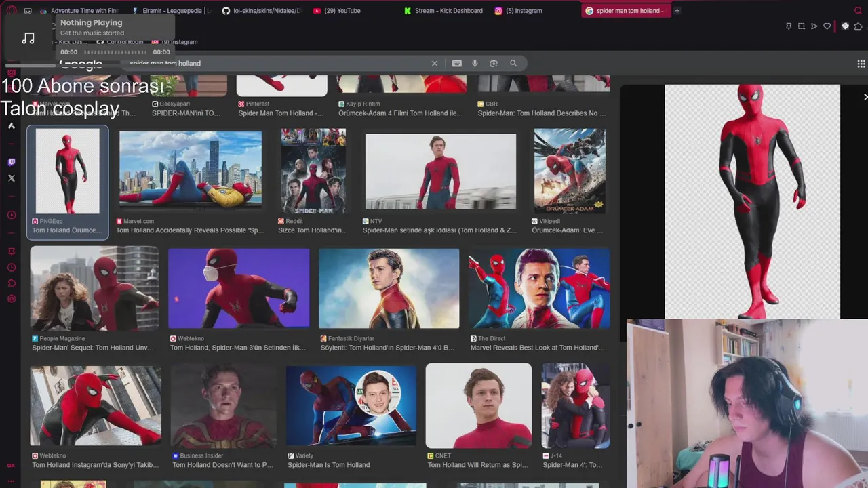Open 'Tom Holland Doesn't Want to' Business Insider link
Viewport: 868px width, 488px height.
pos(222,465)
